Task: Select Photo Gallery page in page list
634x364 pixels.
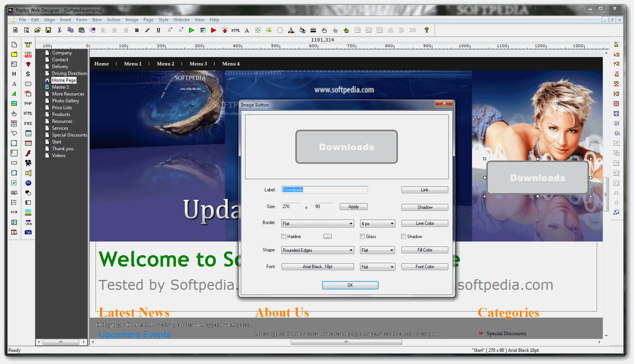Action: tap(65, 101)
